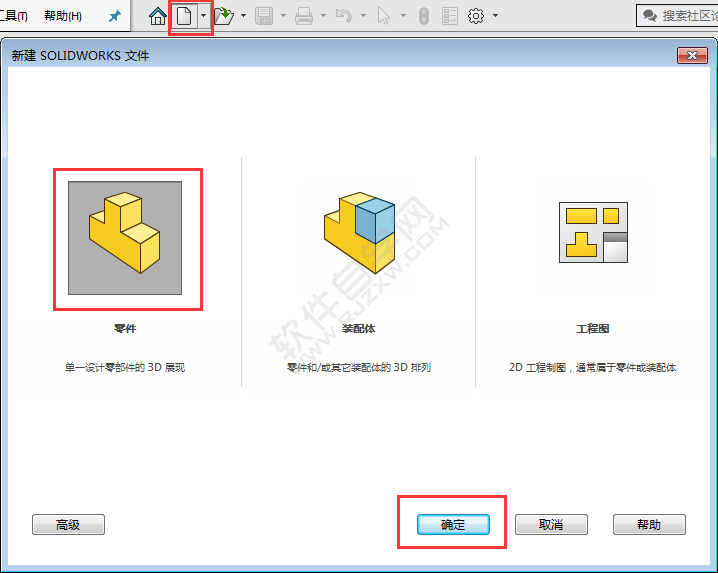
Task: Expand the Undo dropdown arrow
Action: click(363, 16)
